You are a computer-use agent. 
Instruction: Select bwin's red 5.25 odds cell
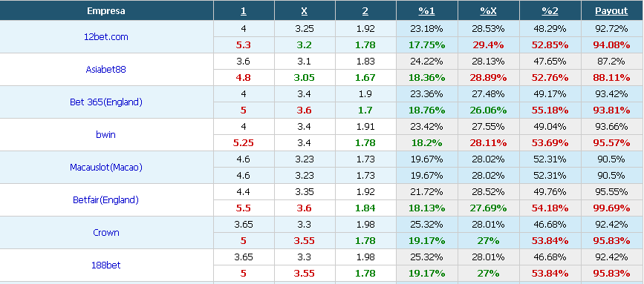244,142
